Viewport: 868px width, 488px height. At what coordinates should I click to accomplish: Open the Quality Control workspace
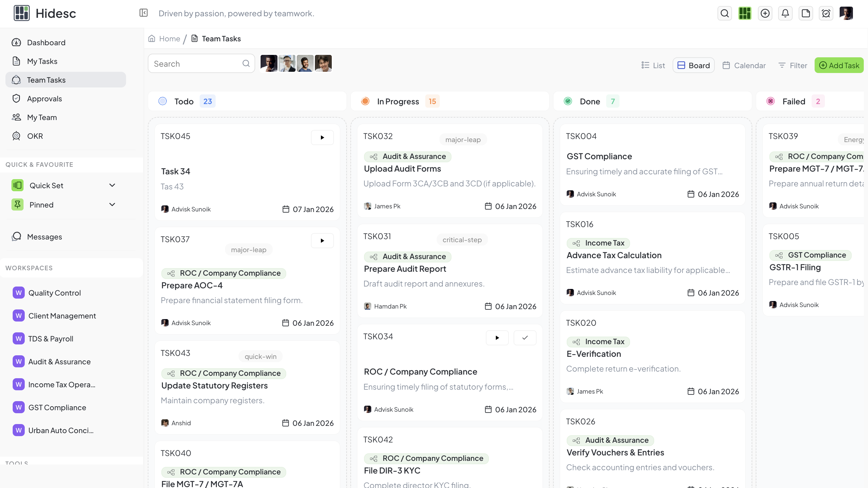point(54,293)
